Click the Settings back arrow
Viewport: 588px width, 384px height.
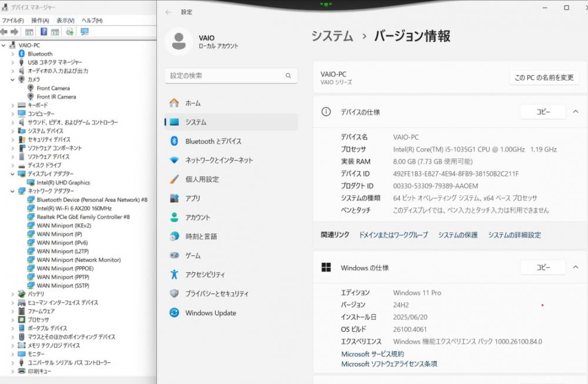click(x=168, y=12)
